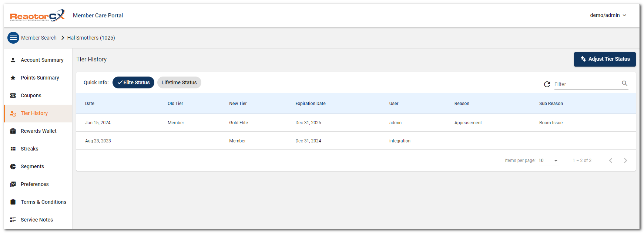644x233 pixels.
Task: Open the Coupons sidebar item
Action: point(31,95)
